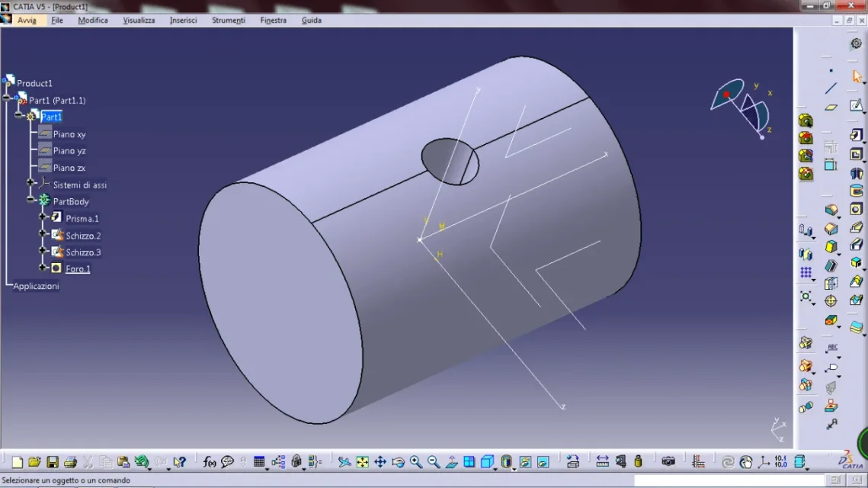This screenshot has height=488, width=868.
Task: Open the Strumenti menu
Action: [228, 20]
